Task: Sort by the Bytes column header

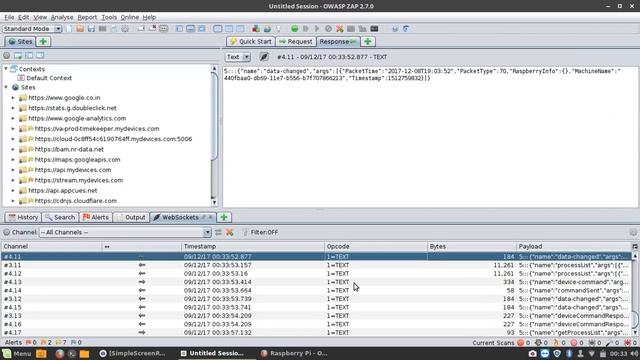Action: click(x=471, y=247)
